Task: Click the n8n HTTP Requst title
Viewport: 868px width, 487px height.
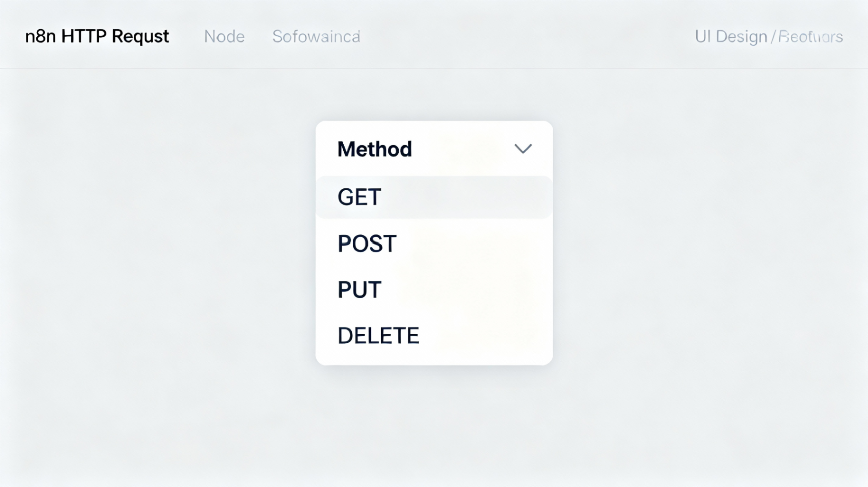Action: 97,36
